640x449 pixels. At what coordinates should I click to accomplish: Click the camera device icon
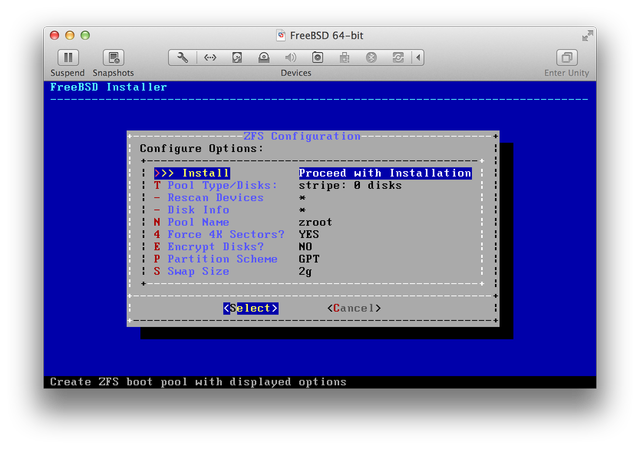pyautogui.click(x=317, y=58)
